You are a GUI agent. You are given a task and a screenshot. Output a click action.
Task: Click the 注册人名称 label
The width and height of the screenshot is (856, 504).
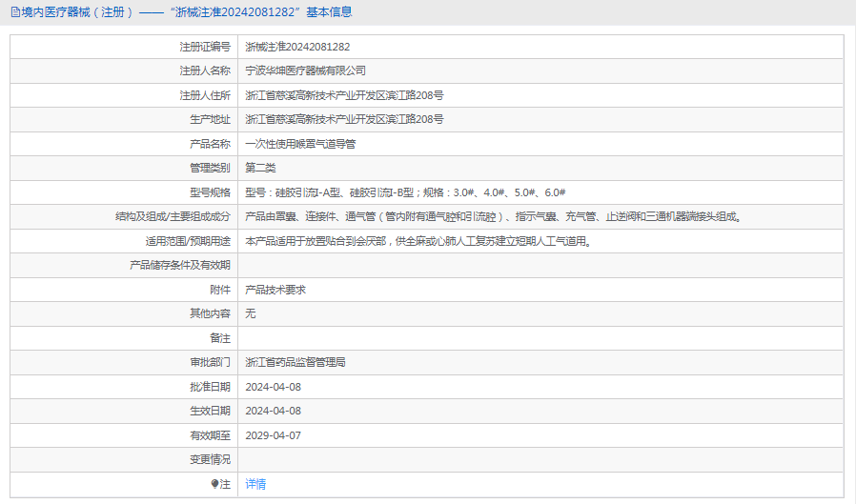pos(205,71)
